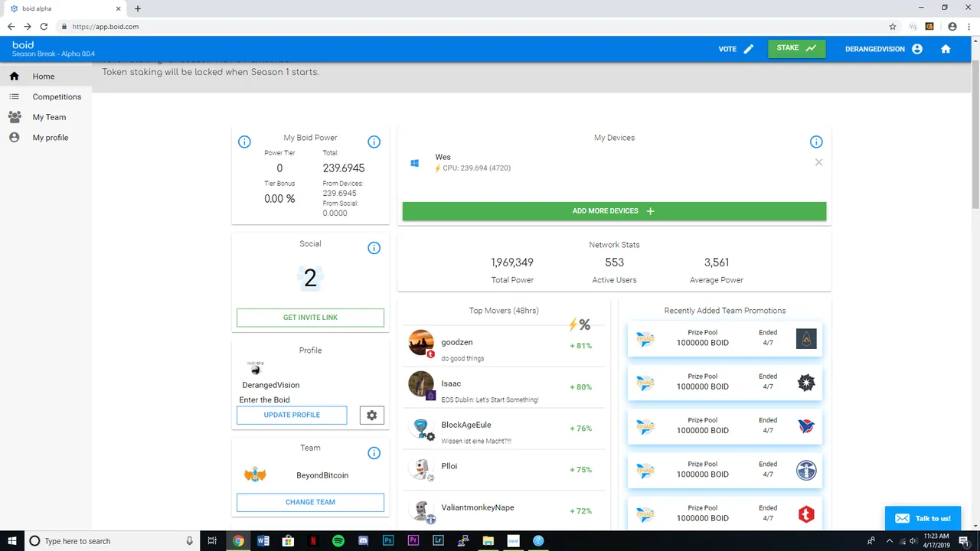Select BlockAgeEule avatar in Top Movers

click(421, 429)
